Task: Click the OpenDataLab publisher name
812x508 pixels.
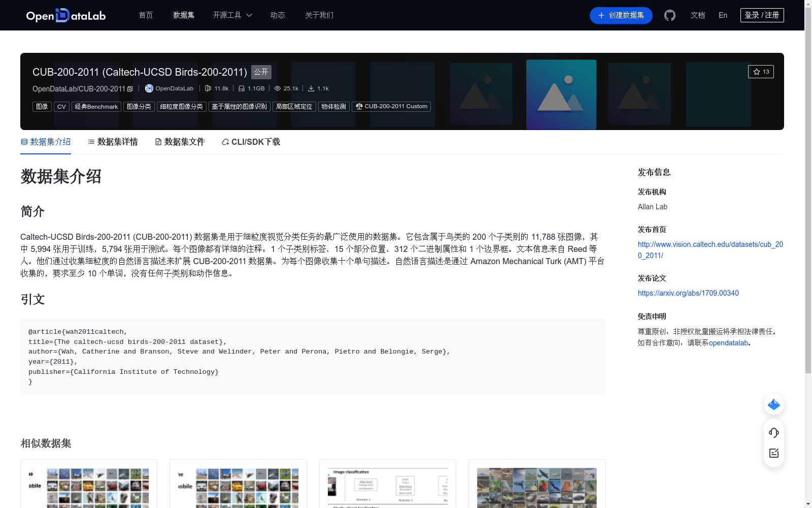Action: (175, 88)
